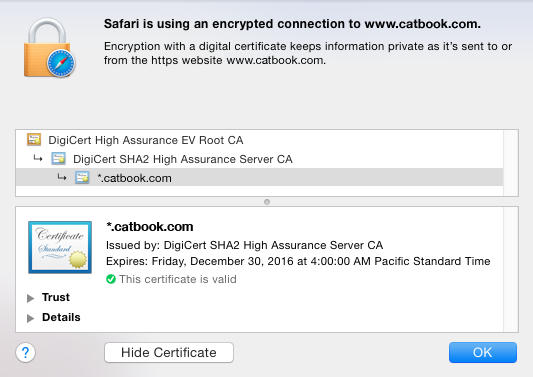
Task: Click the large Certificate Standard image
Action: (x=60, y=247)
